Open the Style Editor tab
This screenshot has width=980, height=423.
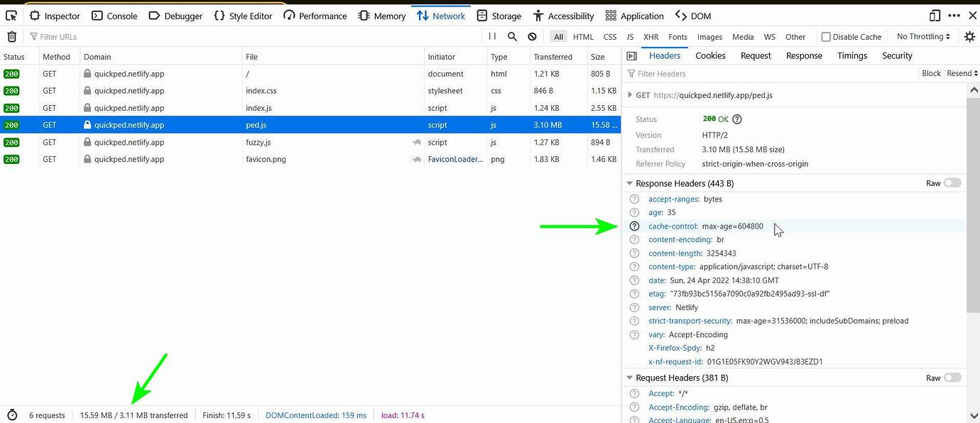(243, 16)
